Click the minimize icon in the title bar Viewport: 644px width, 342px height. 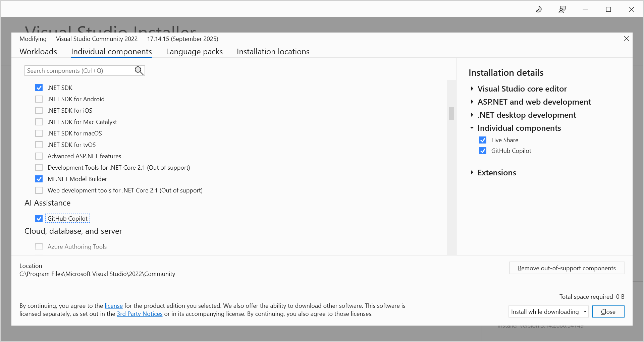pos(585,9)
